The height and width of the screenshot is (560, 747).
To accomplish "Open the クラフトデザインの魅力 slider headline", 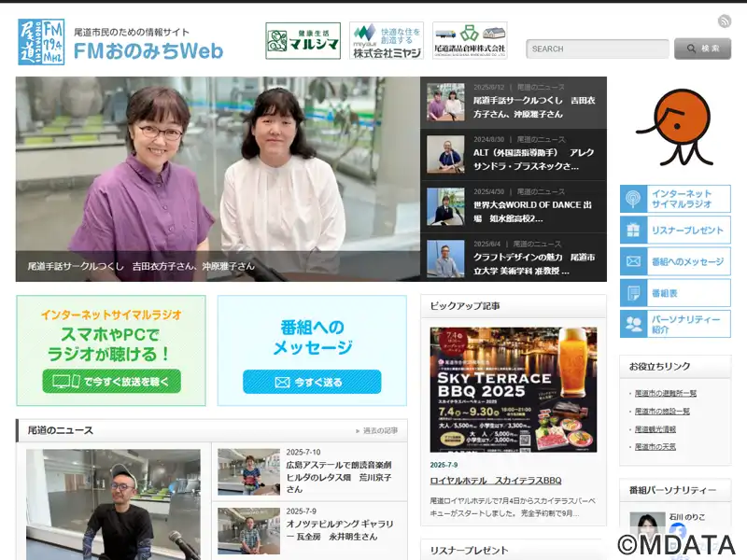I will click(534, 264).
